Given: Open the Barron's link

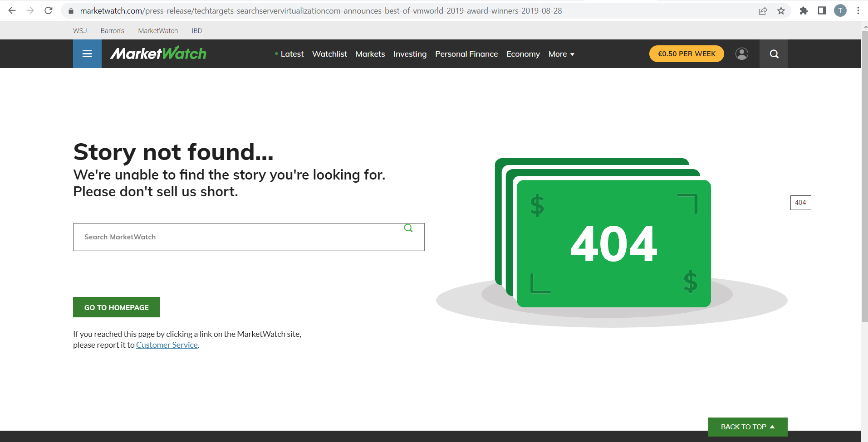Looking at the screenshot, I should coord(113,31).
